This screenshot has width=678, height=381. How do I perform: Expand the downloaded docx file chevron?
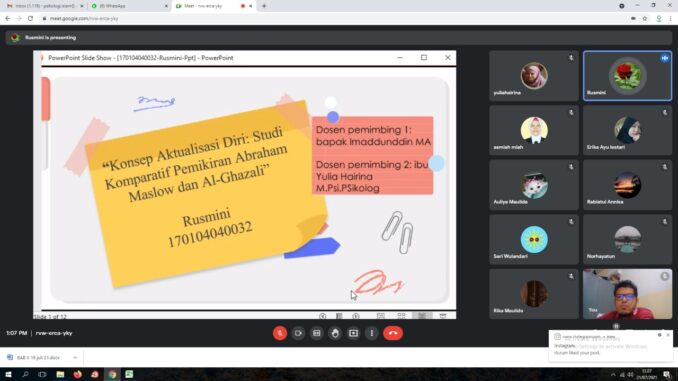tap(75, 358)
